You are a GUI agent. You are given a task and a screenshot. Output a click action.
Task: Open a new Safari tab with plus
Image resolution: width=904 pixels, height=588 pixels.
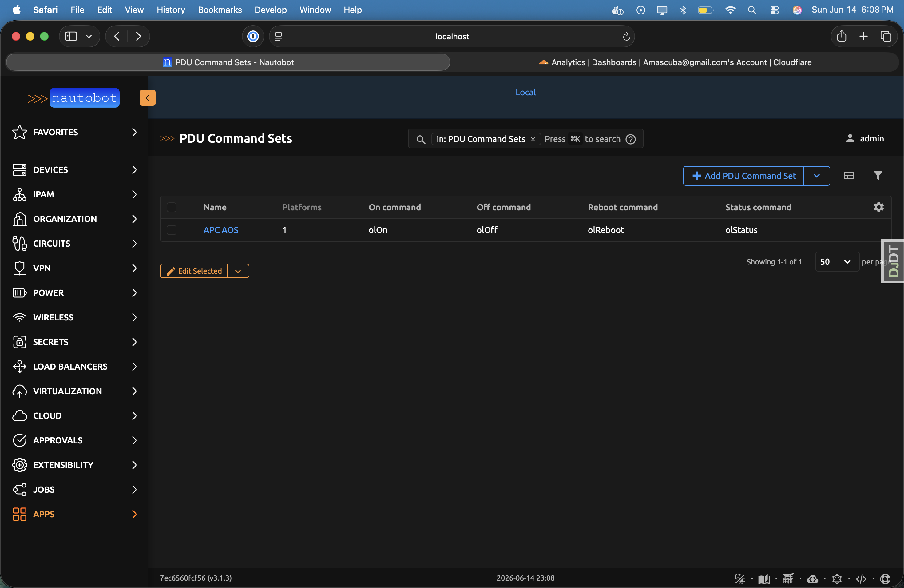pos(863,36)
